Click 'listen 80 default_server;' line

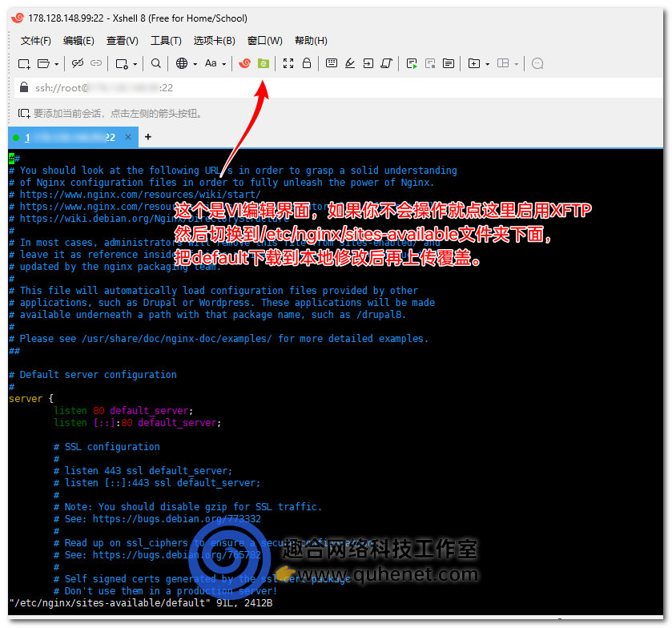point(123,411)
